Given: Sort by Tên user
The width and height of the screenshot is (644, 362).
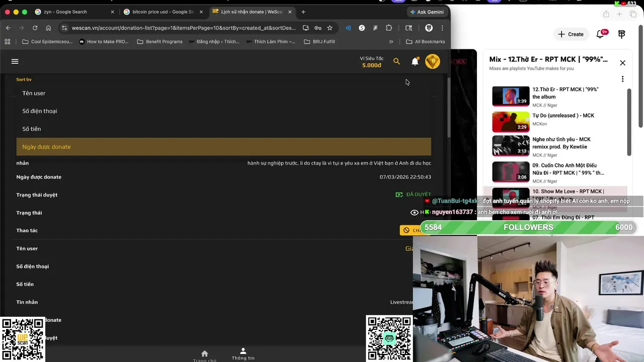Looking at the screenshot, I should [x=223, y=93].
